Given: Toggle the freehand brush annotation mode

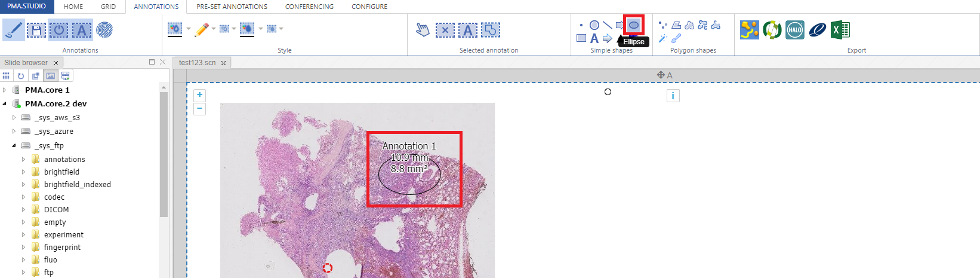Looking at the screenshot, I should tap(13, 30).
